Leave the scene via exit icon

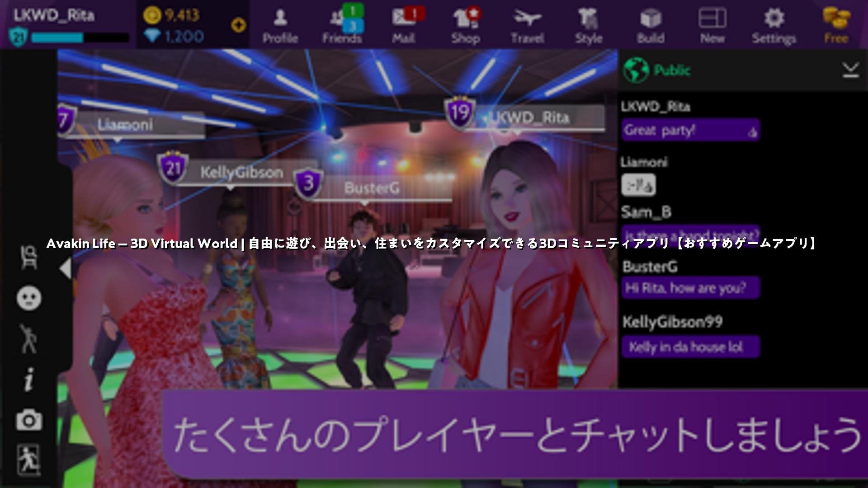click(29, 460)
